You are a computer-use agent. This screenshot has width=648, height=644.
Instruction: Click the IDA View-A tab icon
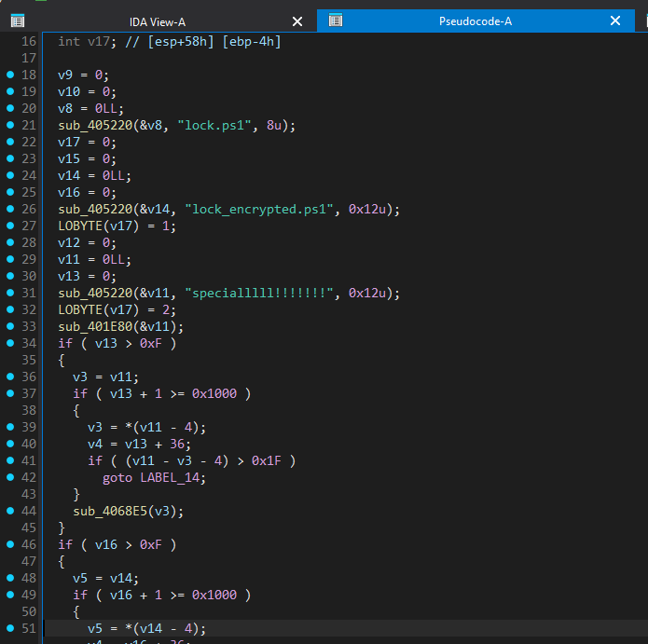click(18, 21)
